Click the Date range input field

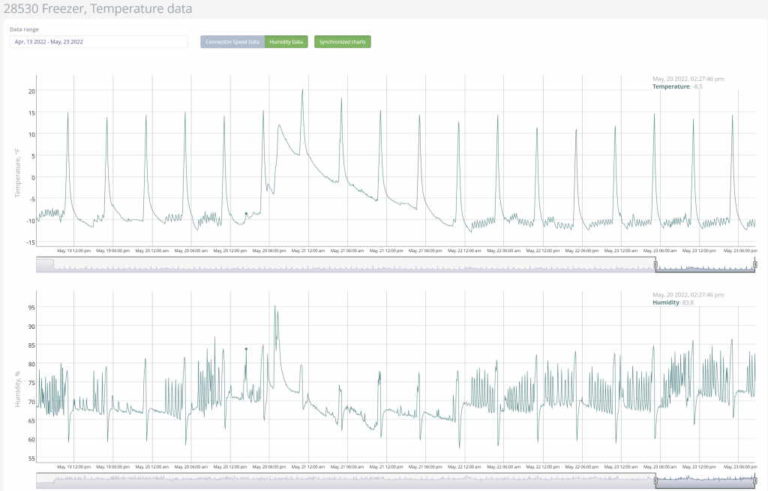(x=98, y=42)
